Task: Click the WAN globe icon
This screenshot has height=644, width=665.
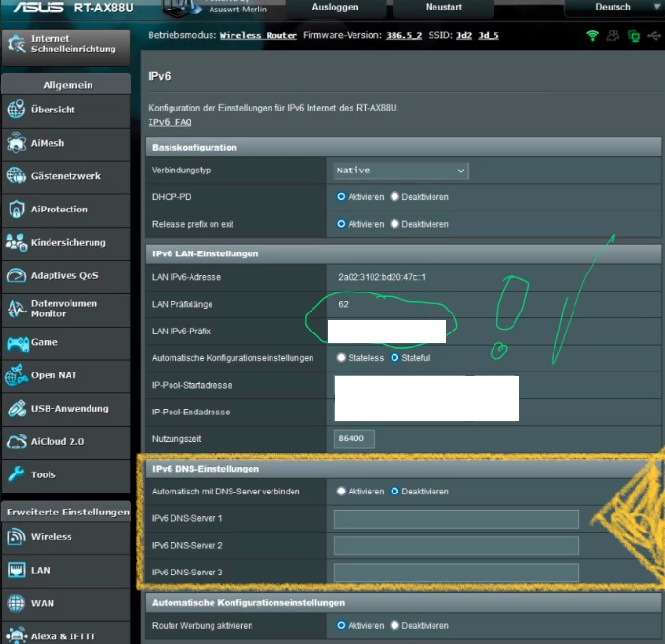Action: [16, 603]
